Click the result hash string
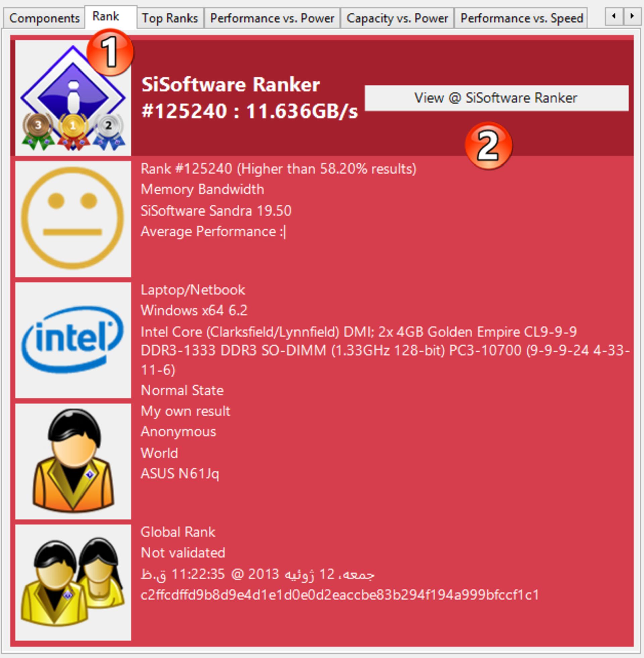 (x=339, y=595)
